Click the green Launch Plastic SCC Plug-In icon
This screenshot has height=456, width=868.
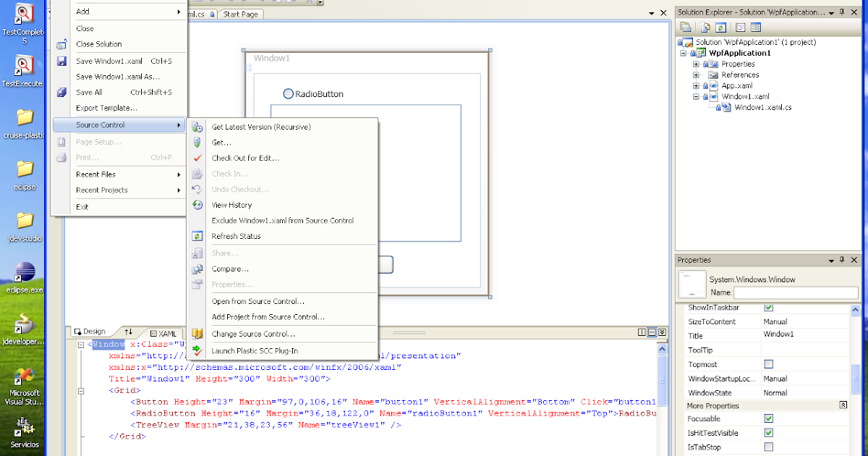coord(197,350)
